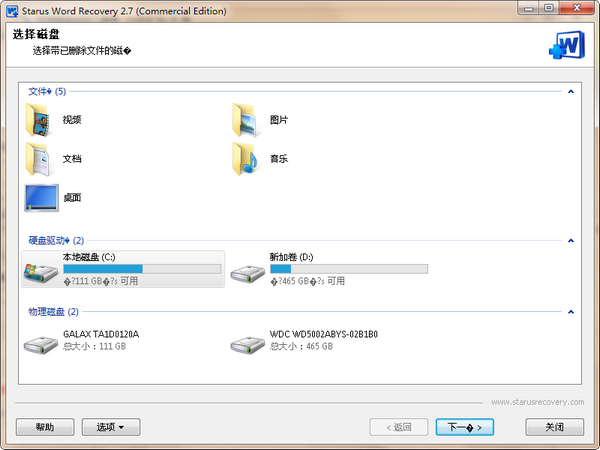Image resolution: width=600 pixels, height=450 pixels.
Task: Collapse the 物理磁盘 physical disks section
Action: pos(570,312)
